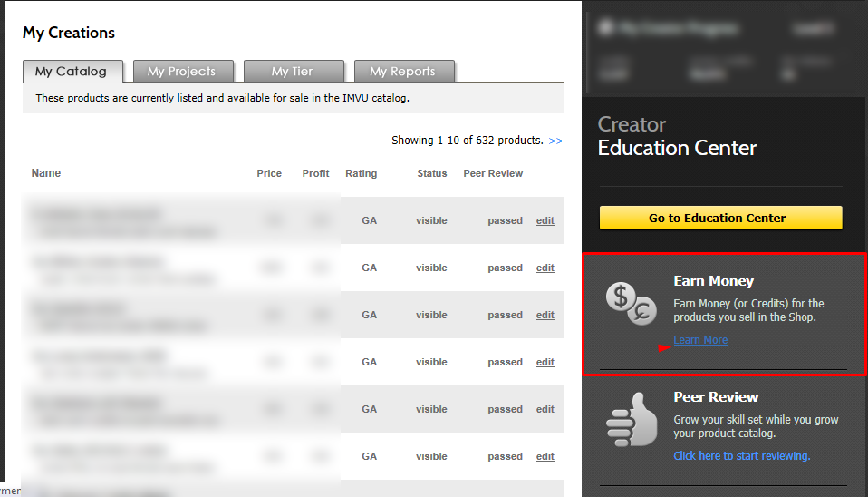Click edit on the sixth product row
This screenshot has height=497, width=868.
coord(545,456)
